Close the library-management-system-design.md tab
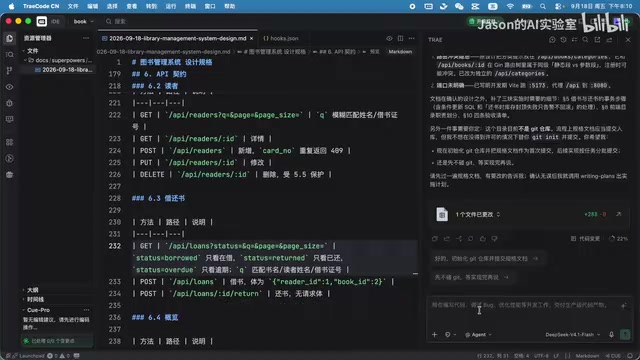 251,38
